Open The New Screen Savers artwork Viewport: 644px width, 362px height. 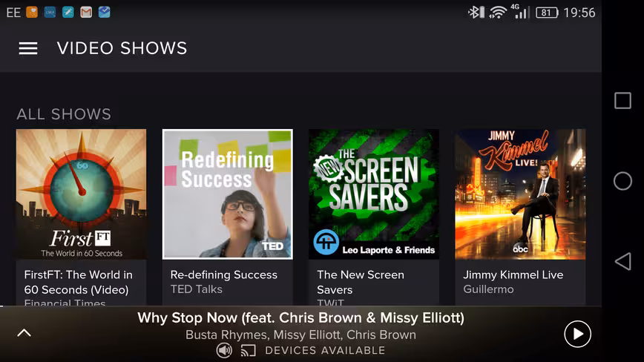tap(374, 194)
